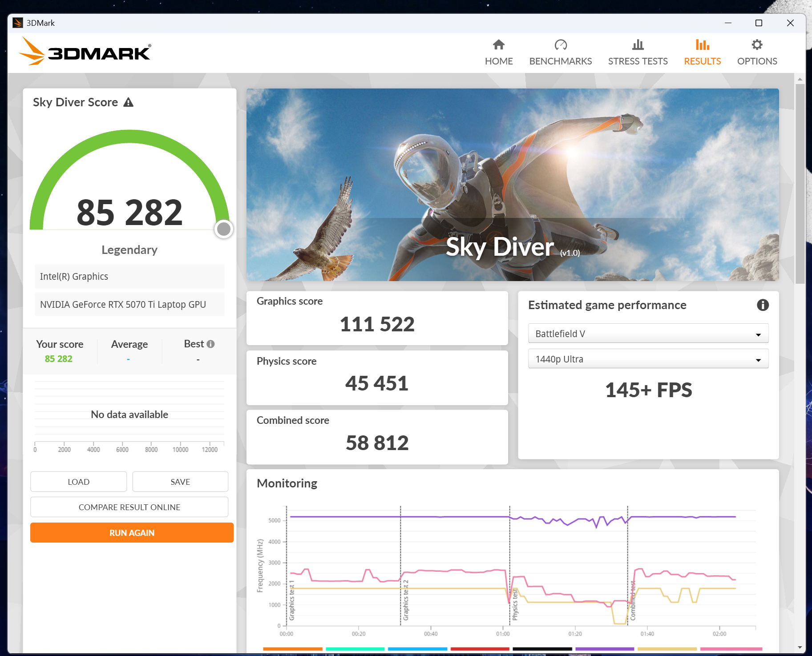Click the grey knob on the score gauge
The width and height of the screenshot is (812, 656).
(224, 229)
